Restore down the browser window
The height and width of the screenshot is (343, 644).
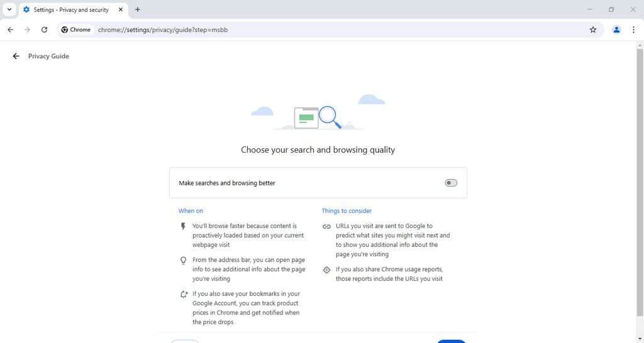pos(611,9)
